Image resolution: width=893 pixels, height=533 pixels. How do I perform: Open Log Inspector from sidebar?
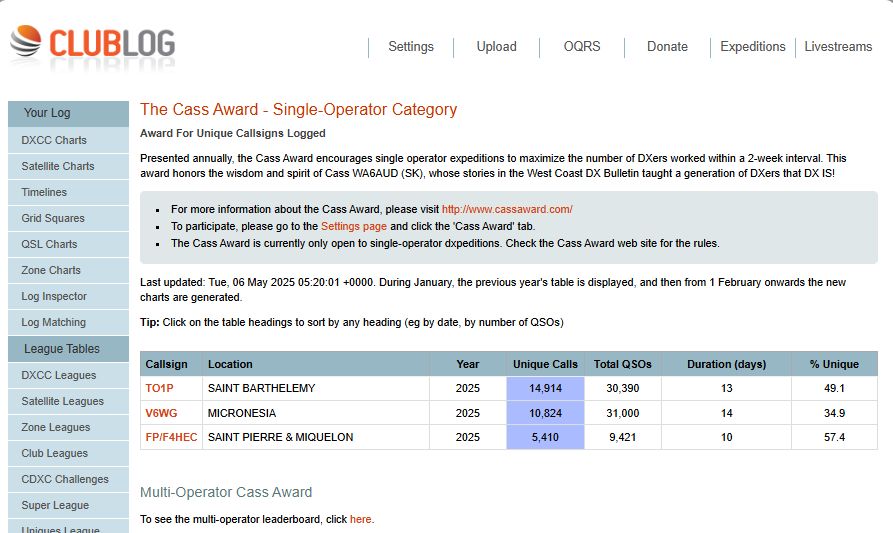54,296
